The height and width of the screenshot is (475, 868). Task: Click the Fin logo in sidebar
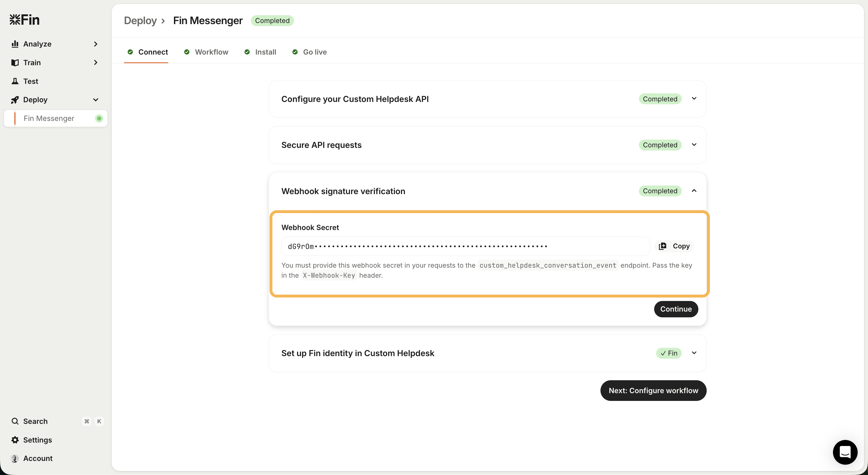(x=24, y=20)
